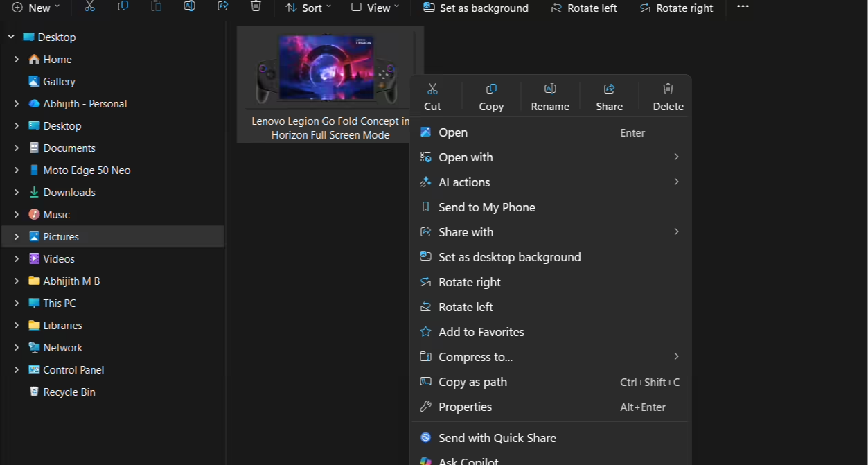Select Compress to... in the context menu
Screen dimensions: 868x465
click(550, 357)
